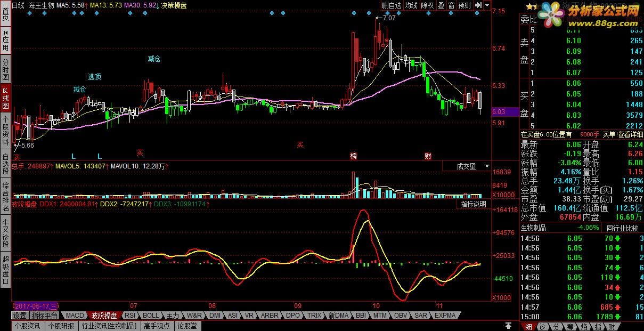Screen dimensions: 644x331
Task: Open the 首页 sidebar tab
Action: (x=5, y=13)
